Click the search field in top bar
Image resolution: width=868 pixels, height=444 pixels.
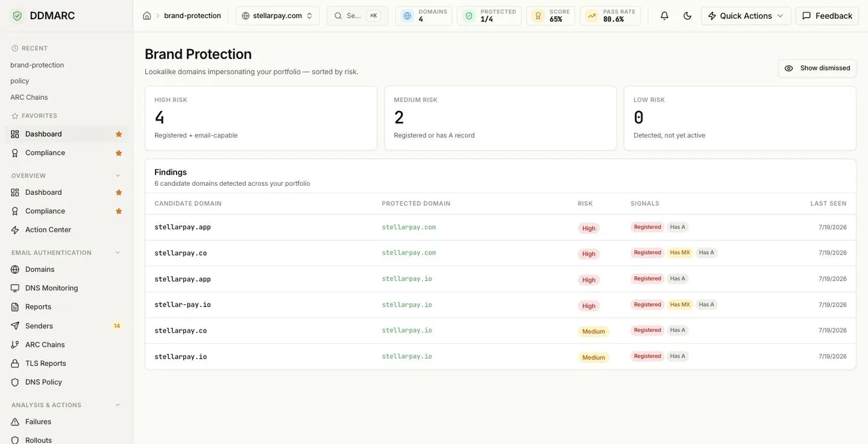[x=357, y=16]
